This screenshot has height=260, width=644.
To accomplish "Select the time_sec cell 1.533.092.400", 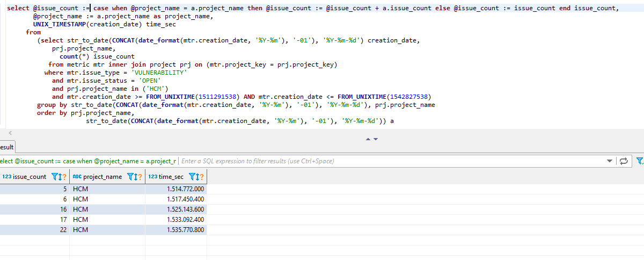I will 176,219.
